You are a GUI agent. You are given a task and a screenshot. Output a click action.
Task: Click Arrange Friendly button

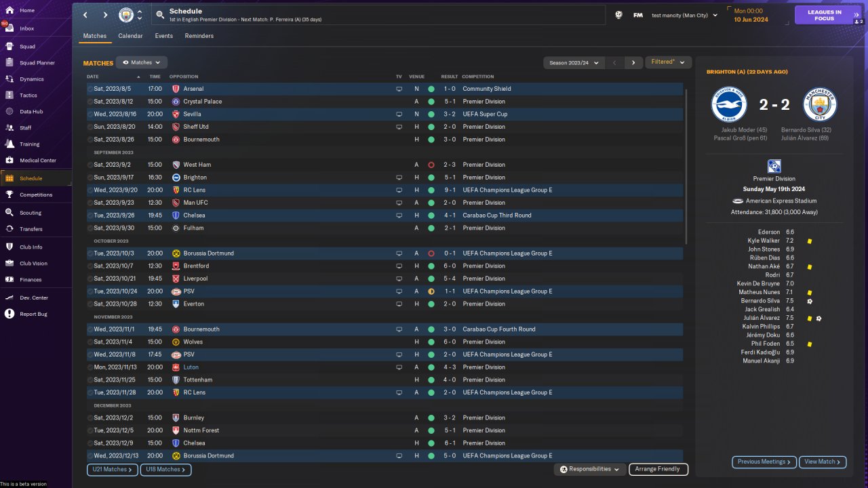coord(658,469)
